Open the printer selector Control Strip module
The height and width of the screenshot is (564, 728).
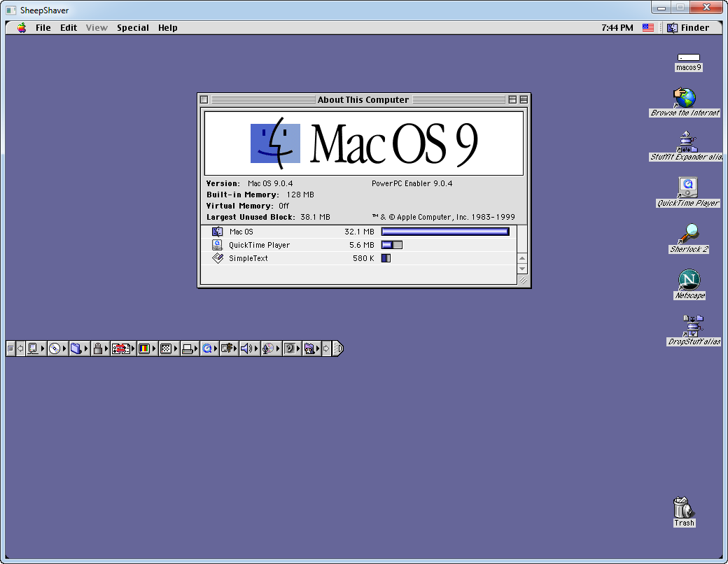point(188,348)
